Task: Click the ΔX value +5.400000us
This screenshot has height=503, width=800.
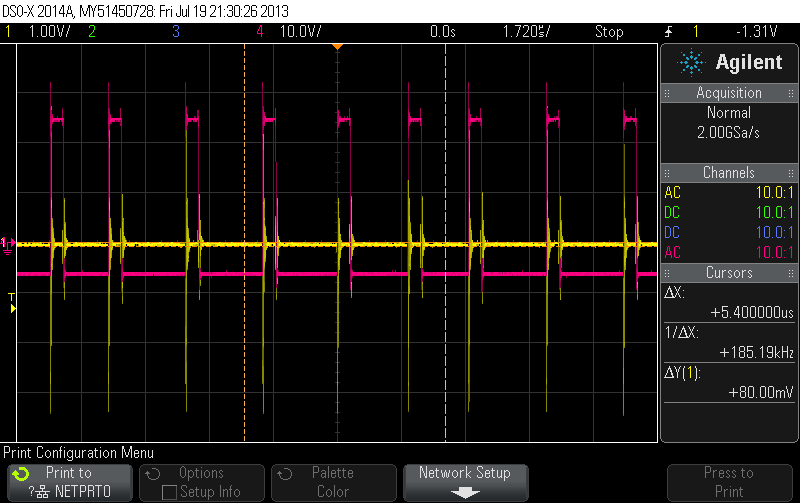Action: (752, 313)
